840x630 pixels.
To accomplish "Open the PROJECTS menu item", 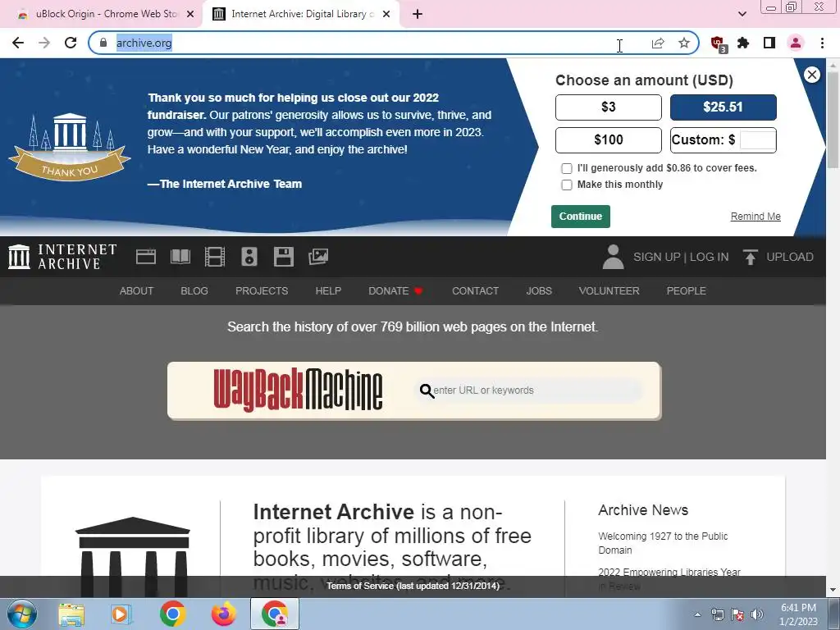I will [262, 291].
